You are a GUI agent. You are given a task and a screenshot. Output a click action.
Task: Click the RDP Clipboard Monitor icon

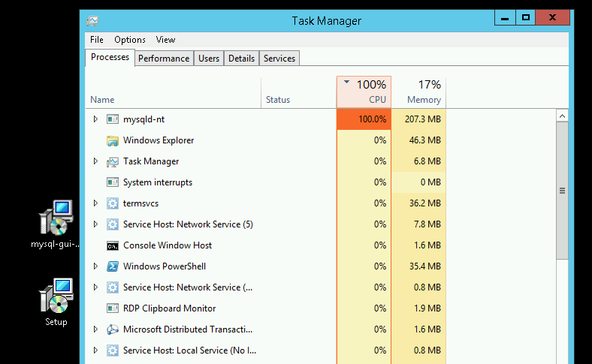click(x=113, y=308)
